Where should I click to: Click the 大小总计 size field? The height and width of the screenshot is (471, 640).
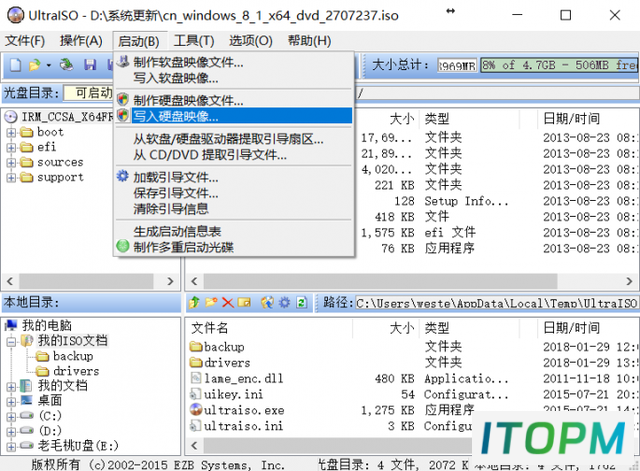[457, 66]
